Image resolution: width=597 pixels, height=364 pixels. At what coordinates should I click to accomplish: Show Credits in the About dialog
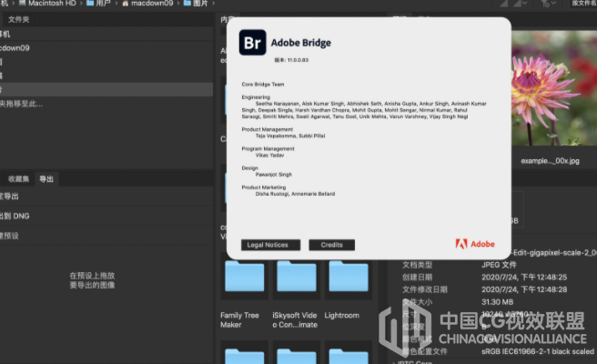tap(331, 245)
